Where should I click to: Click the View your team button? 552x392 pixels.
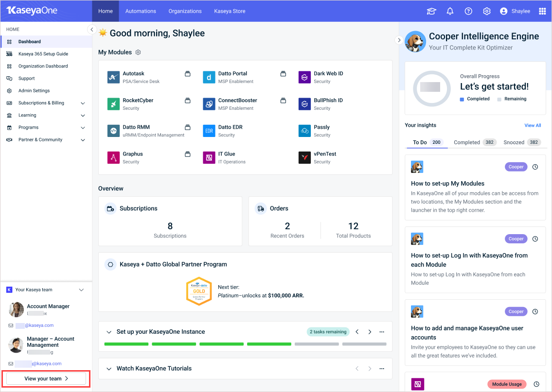tap(46, 378)
